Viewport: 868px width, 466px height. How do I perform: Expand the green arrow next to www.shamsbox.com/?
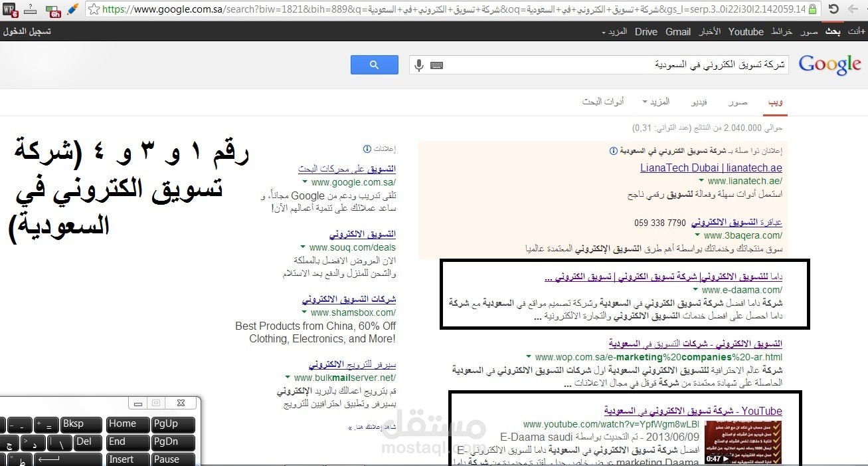point(304,312)
